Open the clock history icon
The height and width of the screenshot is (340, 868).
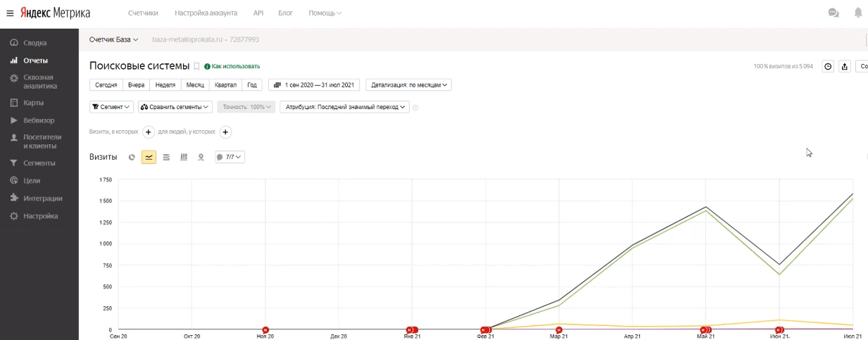828,66
